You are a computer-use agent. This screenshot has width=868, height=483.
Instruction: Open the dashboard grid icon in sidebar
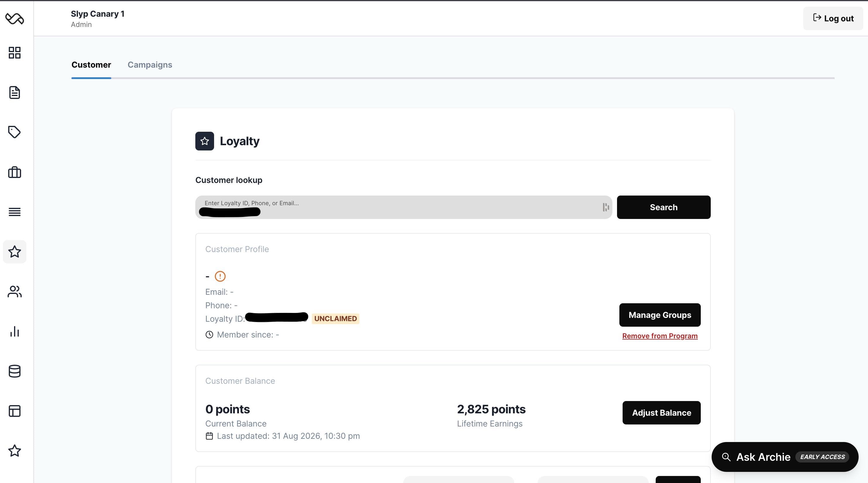point(14,52)
